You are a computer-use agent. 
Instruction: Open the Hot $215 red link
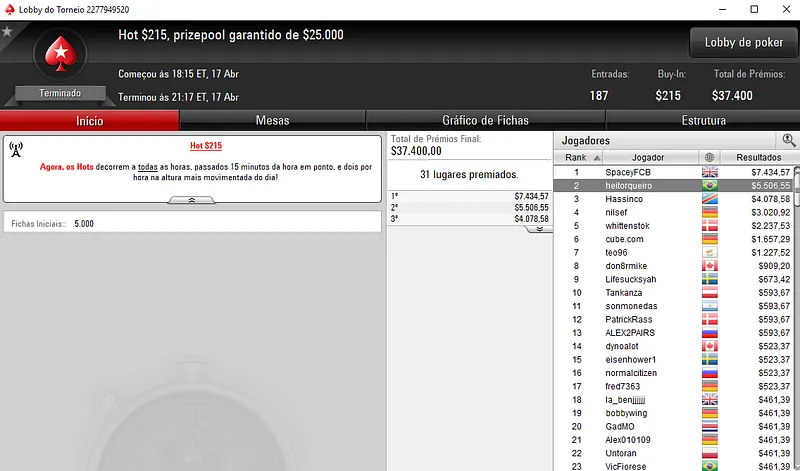tap(206, 145)
